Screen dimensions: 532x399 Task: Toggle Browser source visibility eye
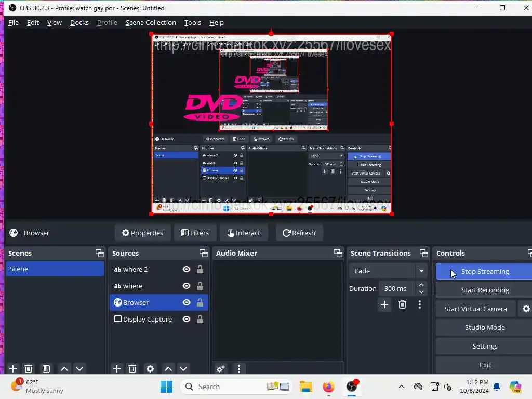187,302
